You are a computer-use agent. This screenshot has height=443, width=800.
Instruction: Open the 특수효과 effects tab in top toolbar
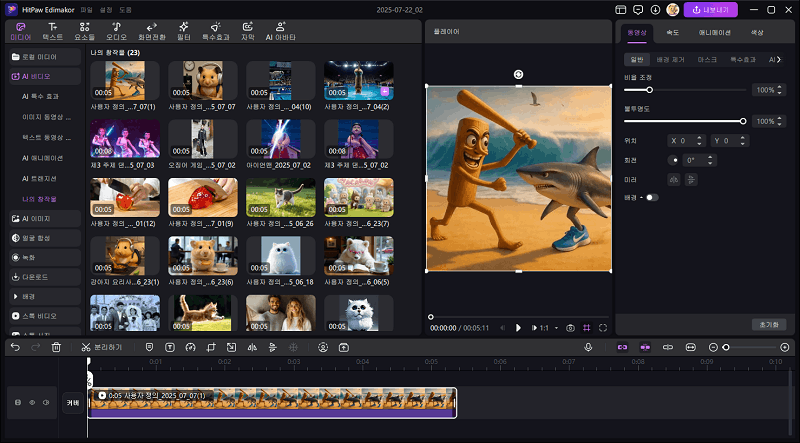tap(215, 31)
